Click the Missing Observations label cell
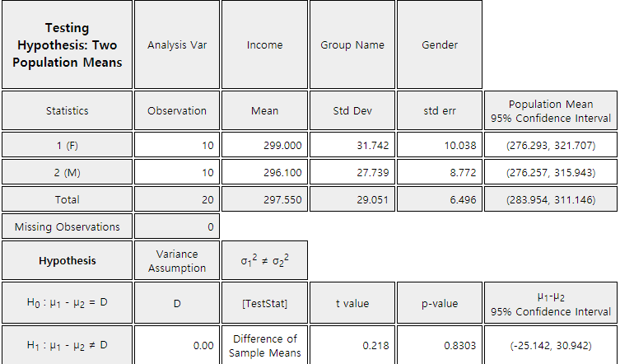 68,226
